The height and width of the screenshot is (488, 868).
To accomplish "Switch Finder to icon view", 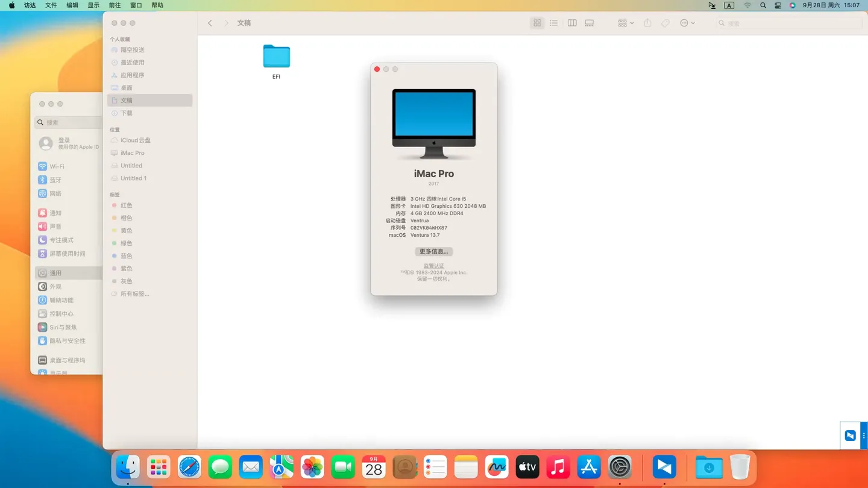I will pos(537,23).
